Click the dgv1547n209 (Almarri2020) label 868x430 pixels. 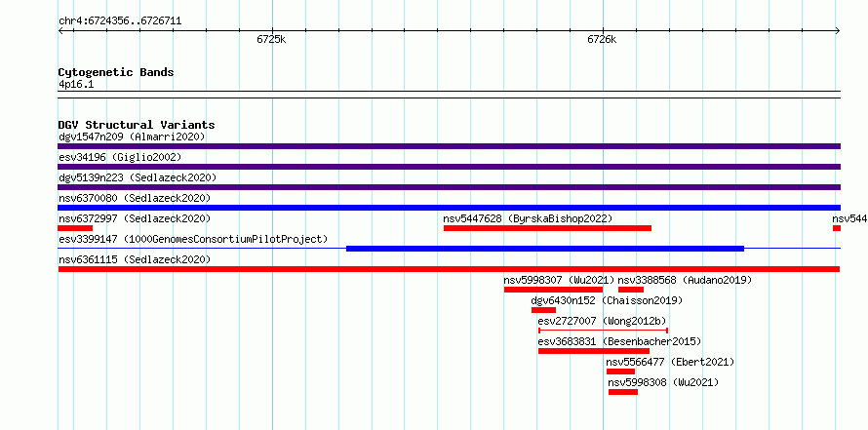pyautogui.click(x=132, y=137)
